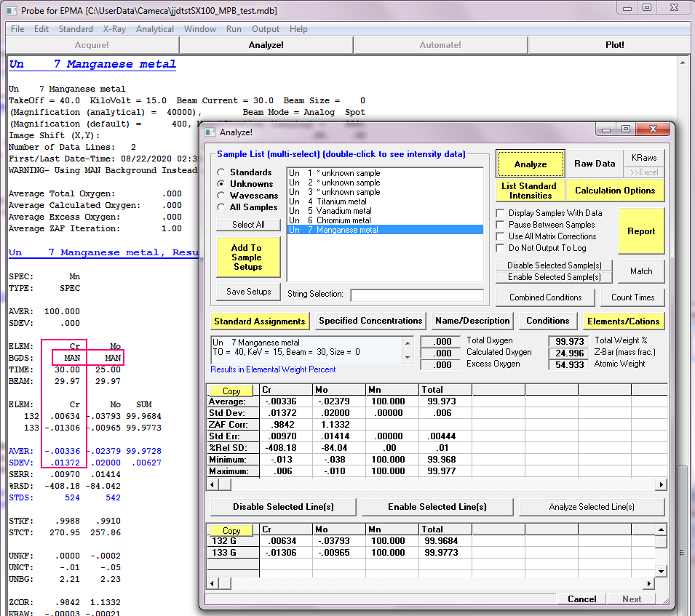Open the Raw Data view
The height and width of the screenshot is (616, 695).
(x=595, y=164)
